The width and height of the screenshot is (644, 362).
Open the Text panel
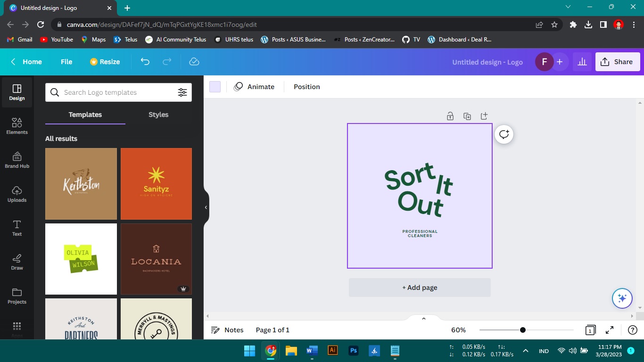click(x=17, y=229)
